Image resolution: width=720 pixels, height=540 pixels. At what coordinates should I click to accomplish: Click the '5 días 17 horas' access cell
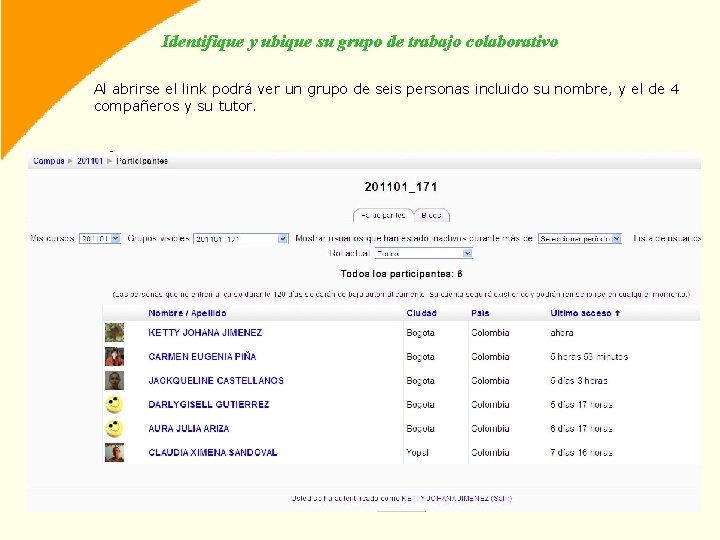point(581,405)
